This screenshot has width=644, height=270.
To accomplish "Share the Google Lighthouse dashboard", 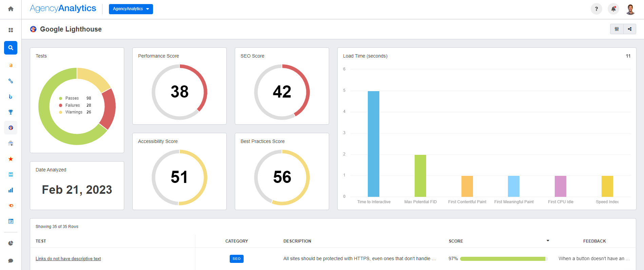I will (x=630, y=29).
